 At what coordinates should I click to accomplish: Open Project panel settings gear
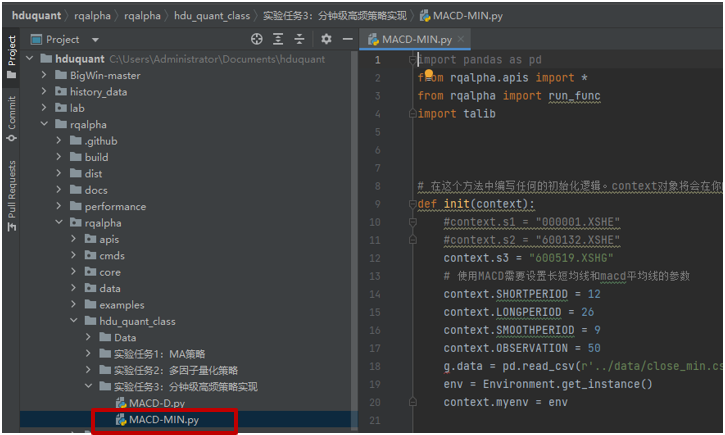326,39
